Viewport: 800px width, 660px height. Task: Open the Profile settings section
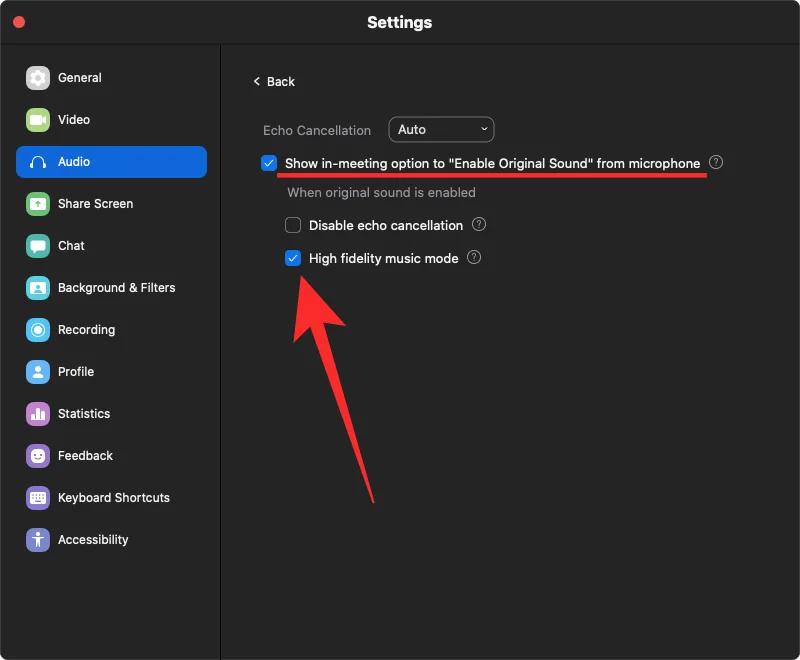[x=75, y=372]
